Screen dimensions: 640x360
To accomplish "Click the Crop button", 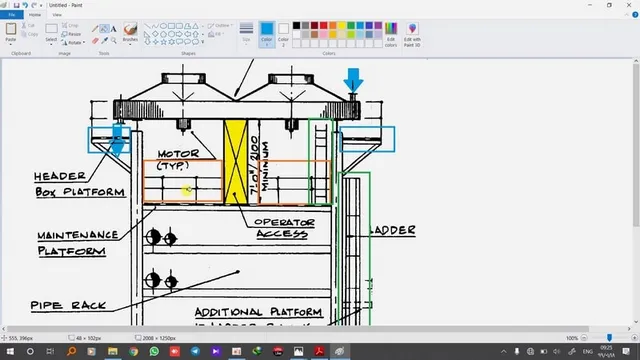I will [70, 26].
